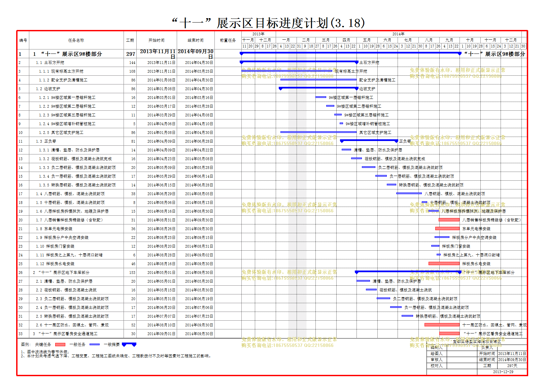Viewport: 544px width, 392px height.
Task: Select task row 1.1 土石方开挖
Action: [x=129, y=63]
